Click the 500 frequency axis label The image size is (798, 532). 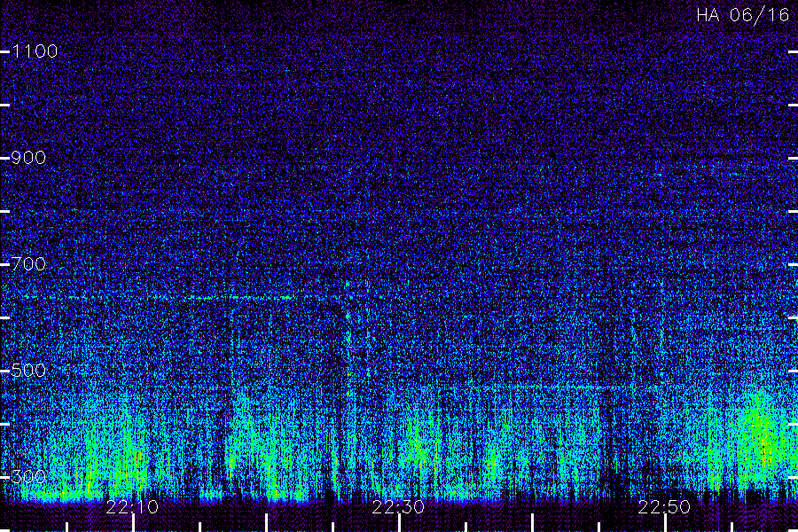click(x=28, y=370)
